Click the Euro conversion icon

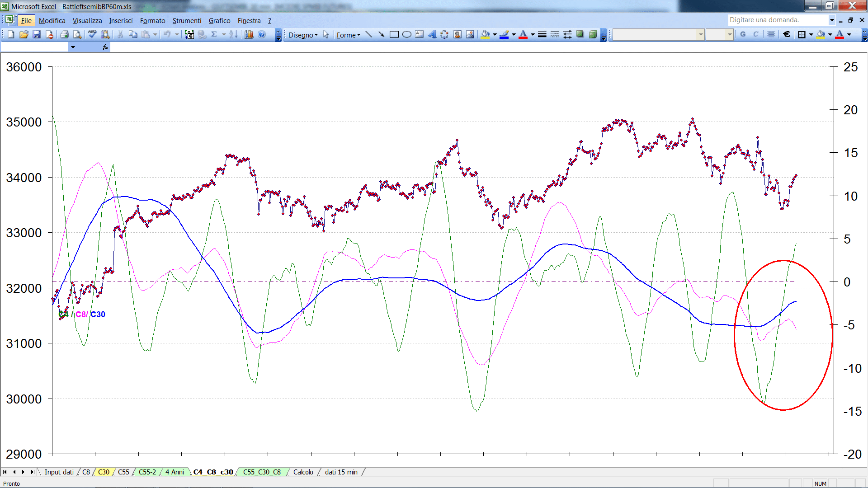189,34
